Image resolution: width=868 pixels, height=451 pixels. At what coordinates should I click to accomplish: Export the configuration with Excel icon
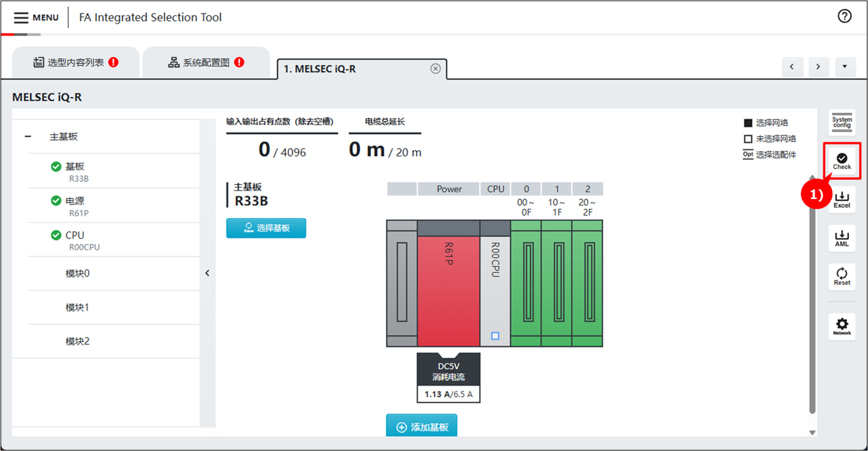click(x=841, y=199)
